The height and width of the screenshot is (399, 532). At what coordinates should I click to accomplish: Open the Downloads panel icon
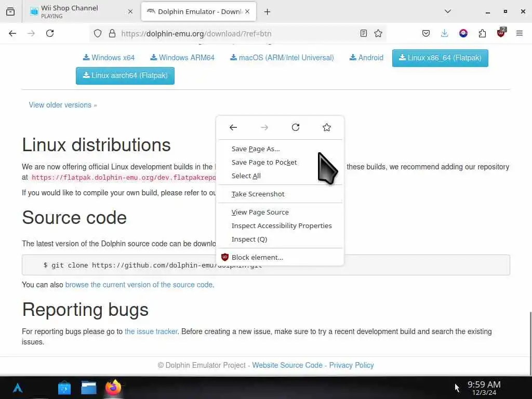click(x=445, y=33)
